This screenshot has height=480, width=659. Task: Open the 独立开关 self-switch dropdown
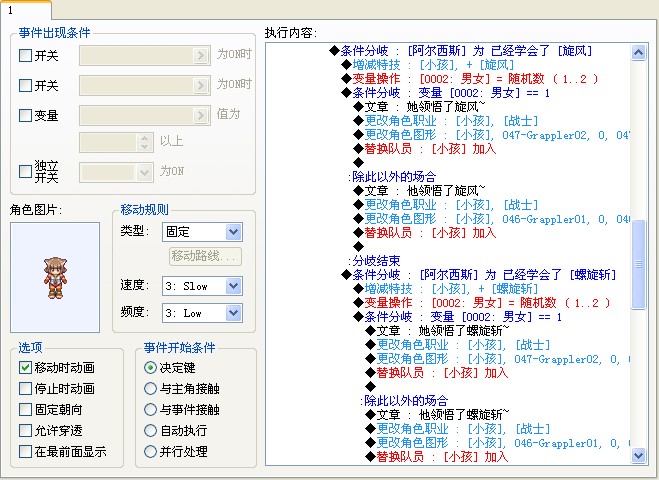coord(116,172)
